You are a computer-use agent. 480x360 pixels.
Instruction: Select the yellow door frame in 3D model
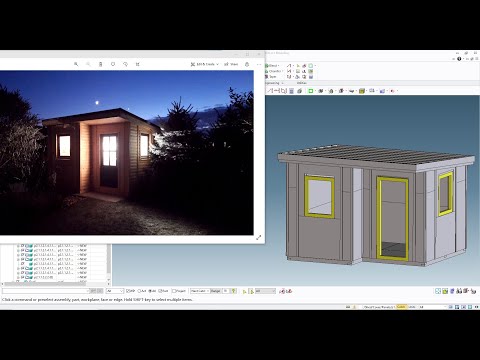click(378, 218)
